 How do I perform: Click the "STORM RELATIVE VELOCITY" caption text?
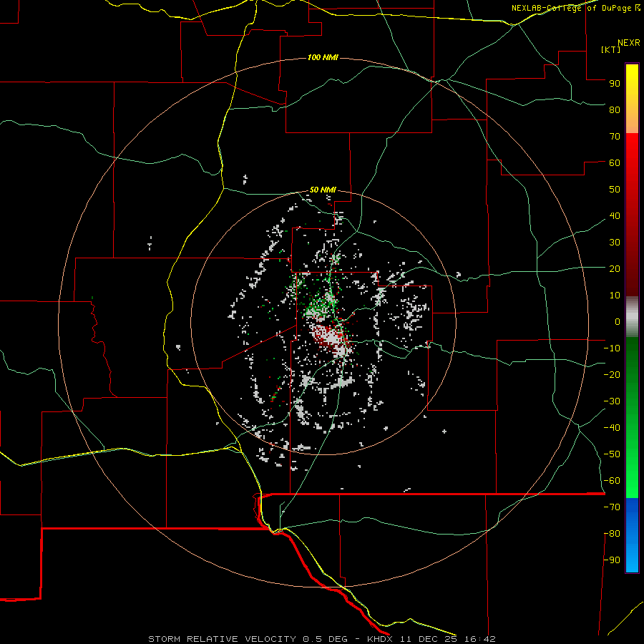(x=223, y=639)
